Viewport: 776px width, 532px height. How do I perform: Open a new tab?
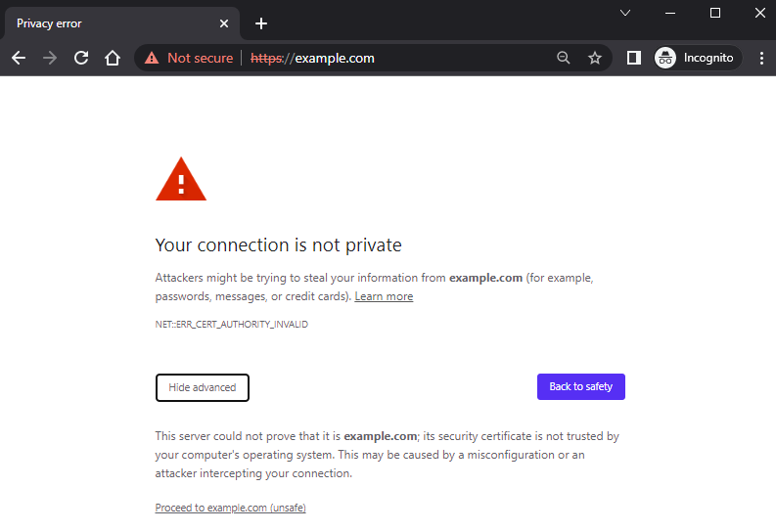pyautogui.click(x=261, y=23)
